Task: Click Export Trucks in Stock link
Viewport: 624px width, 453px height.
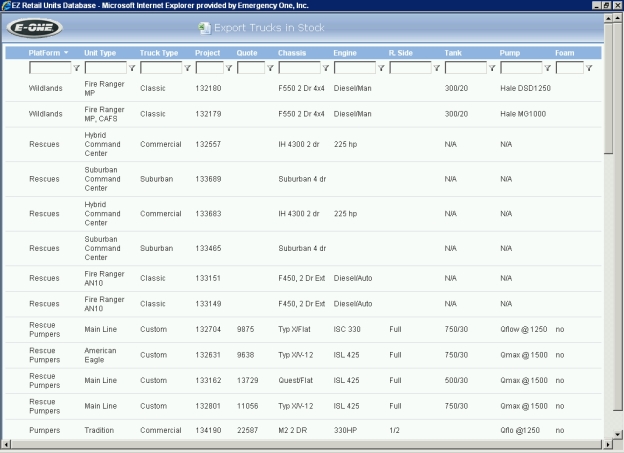Action: [x=269, y=28]
